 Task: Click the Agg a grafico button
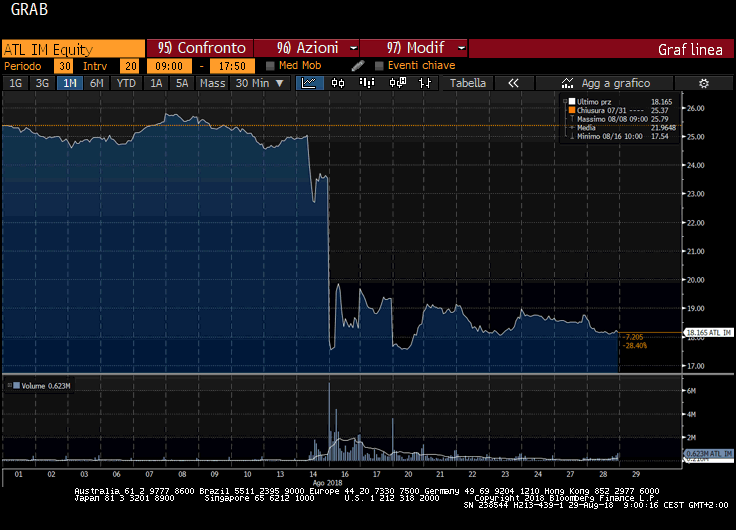click(x=606, y=83)
